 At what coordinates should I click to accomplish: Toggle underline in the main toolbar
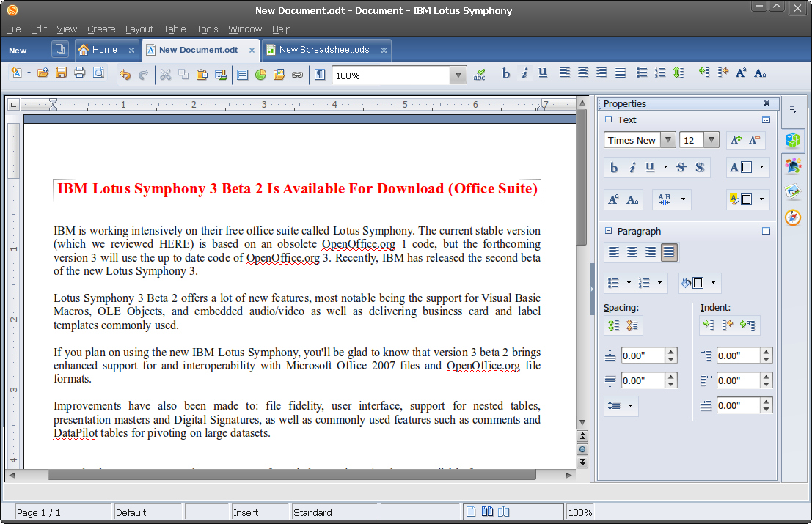(x=543, y=73)
